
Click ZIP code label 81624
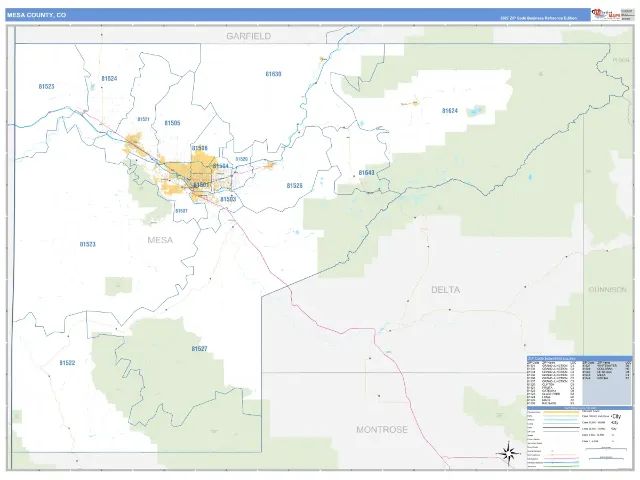click(450, 111)
